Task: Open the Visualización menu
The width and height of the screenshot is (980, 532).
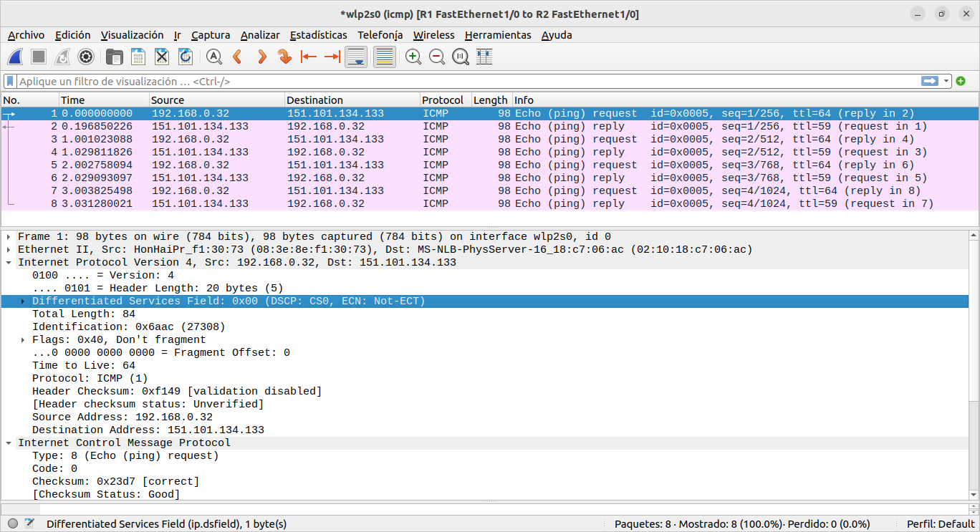Action: click(133, 35)
